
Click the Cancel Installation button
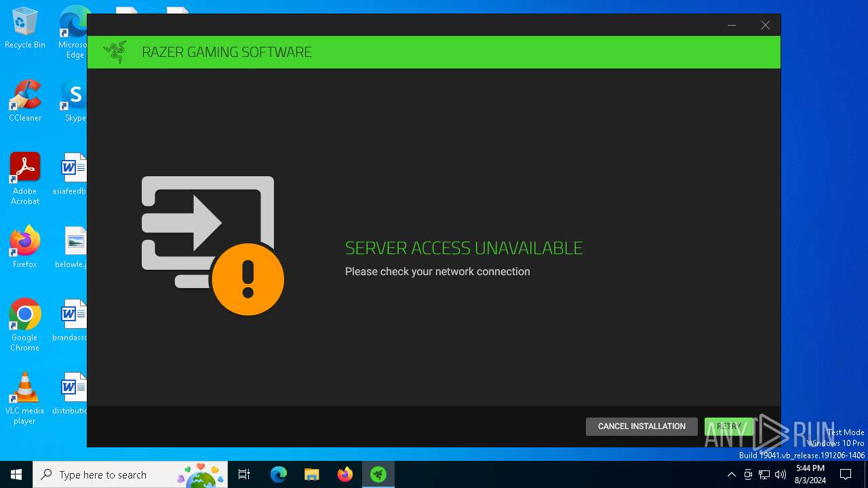pyautogui.click(x=642, y=426)
